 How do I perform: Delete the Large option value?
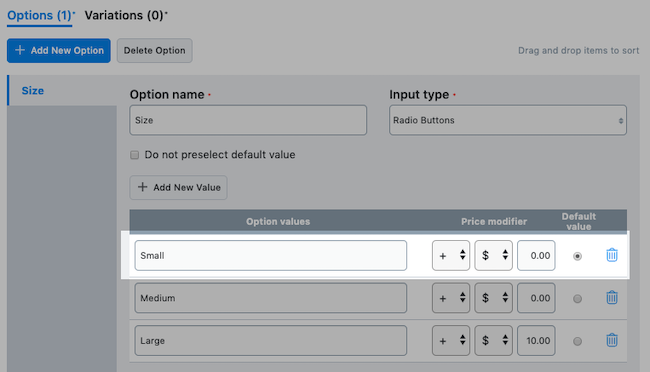[612, 340]
